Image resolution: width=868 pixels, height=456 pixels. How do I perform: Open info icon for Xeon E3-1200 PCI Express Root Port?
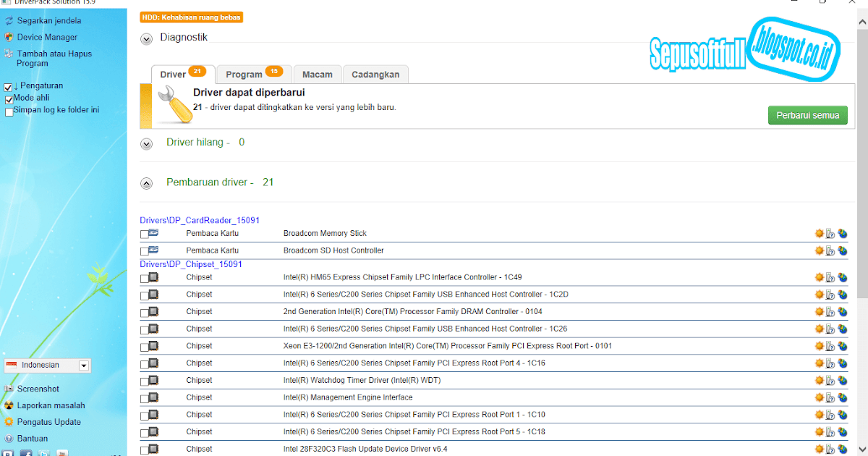click(x=830, y=346)
